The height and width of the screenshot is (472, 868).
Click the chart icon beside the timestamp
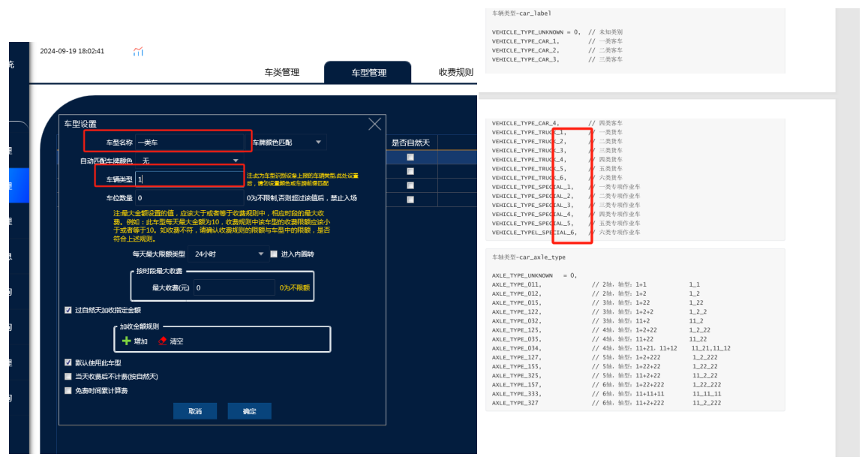pos(138,52)
